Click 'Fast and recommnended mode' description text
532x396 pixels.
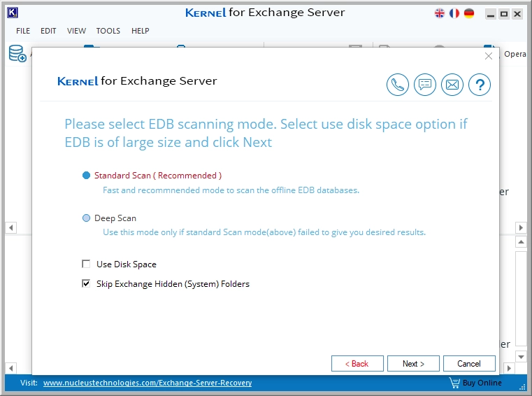click(x=231, y=190)
